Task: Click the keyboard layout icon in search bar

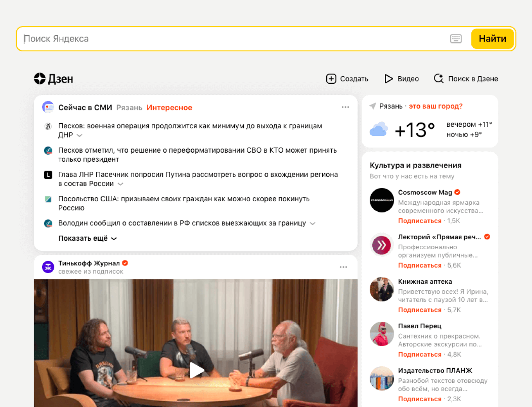Action: (455, 38)
